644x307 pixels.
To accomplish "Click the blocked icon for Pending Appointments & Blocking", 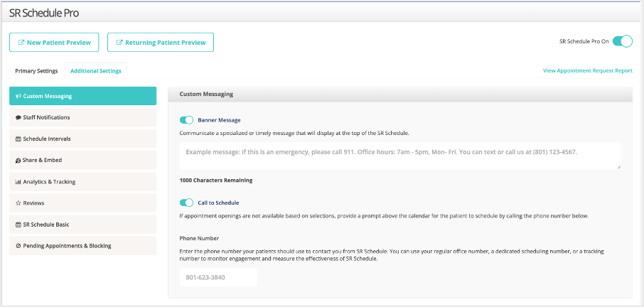I will 18,246.
